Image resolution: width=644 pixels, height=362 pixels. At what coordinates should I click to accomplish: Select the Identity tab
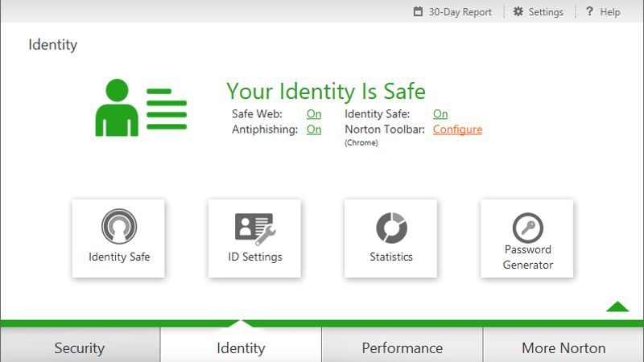(241, 345)
